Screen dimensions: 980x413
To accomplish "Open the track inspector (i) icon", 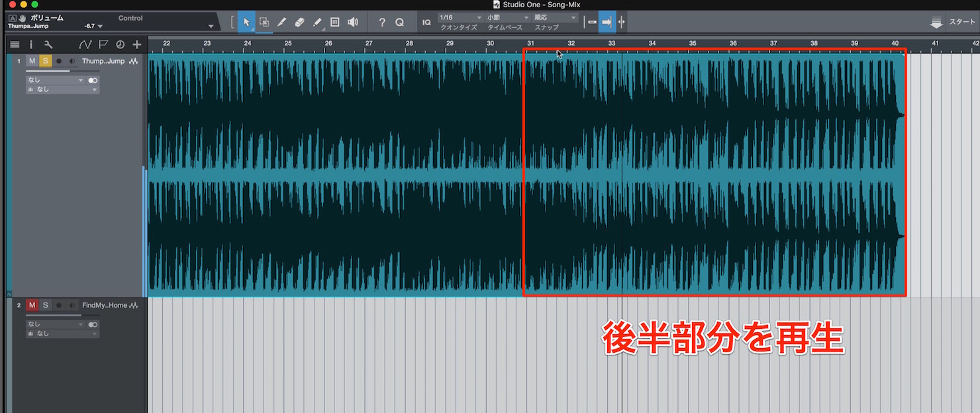I will [x=31, y=45].
